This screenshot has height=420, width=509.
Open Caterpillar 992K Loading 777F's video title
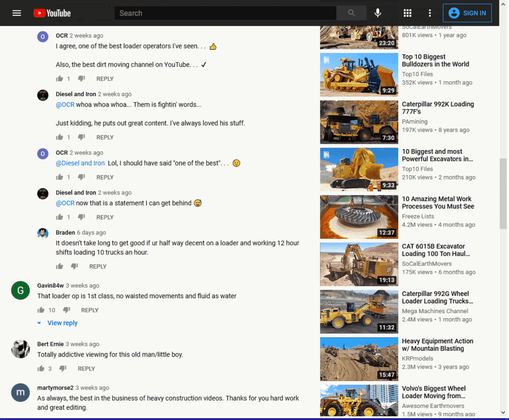point(438,108)
